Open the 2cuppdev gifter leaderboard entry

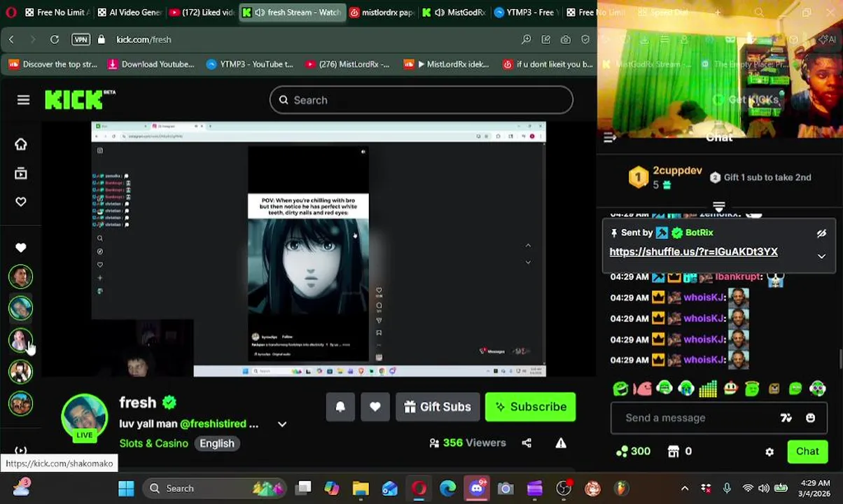pyautogui.click(x=665, y=177)
